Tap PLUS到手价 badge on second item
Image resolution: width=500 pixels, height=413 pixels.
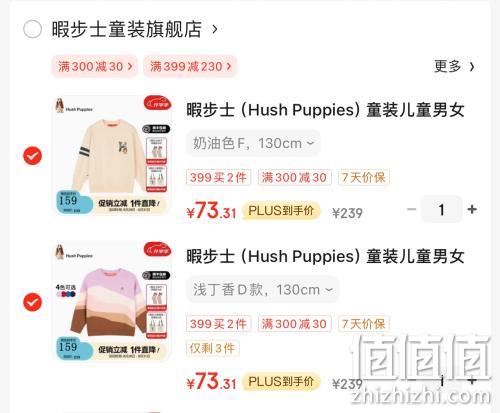(x=281, y=382)
